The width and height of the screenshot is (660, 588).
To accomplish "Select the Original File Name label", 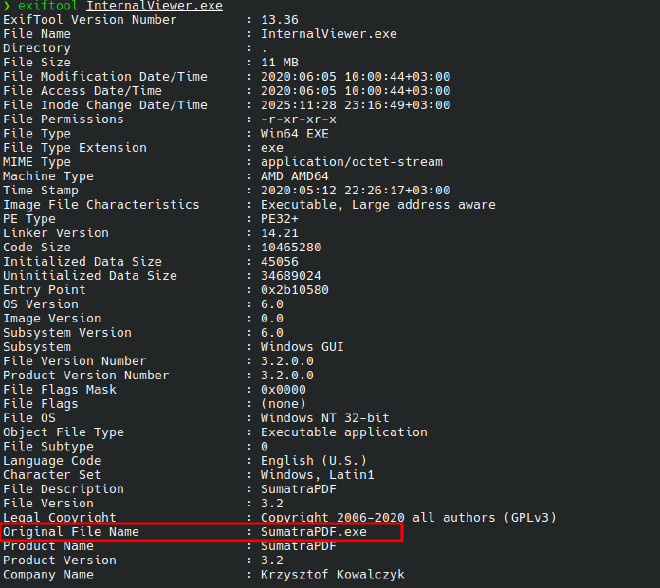I will pos(71,532).
